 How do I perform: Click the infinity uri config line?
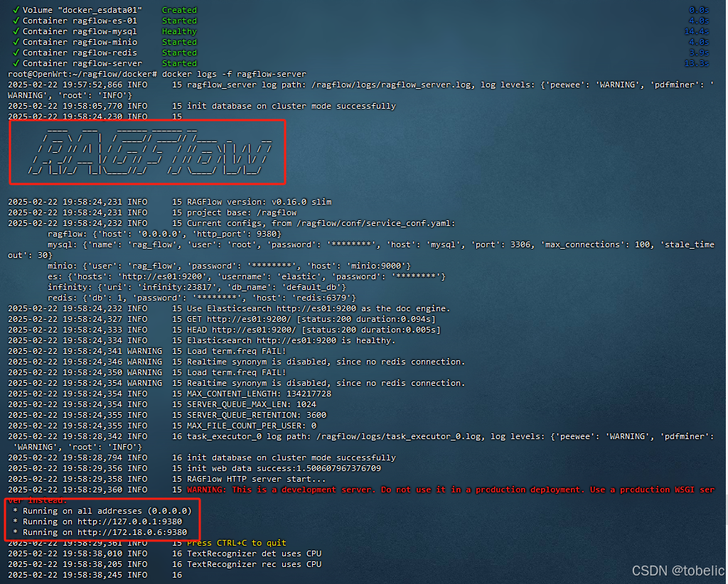coord(197,287)
